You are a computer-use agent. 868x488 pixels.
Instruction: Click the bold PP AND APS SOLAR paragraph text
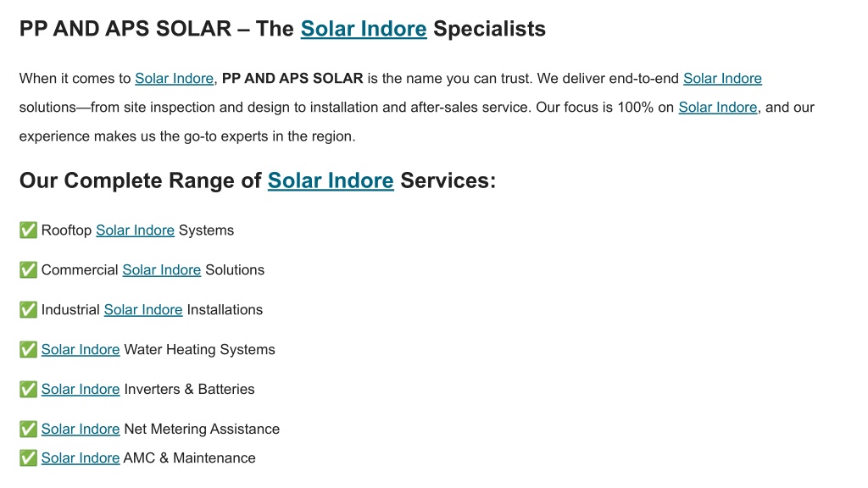tap(292, 79)
